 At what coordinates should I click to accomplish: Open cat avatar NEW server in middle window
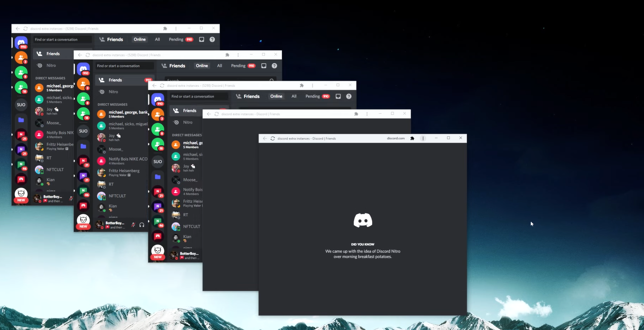coord(157,251)
